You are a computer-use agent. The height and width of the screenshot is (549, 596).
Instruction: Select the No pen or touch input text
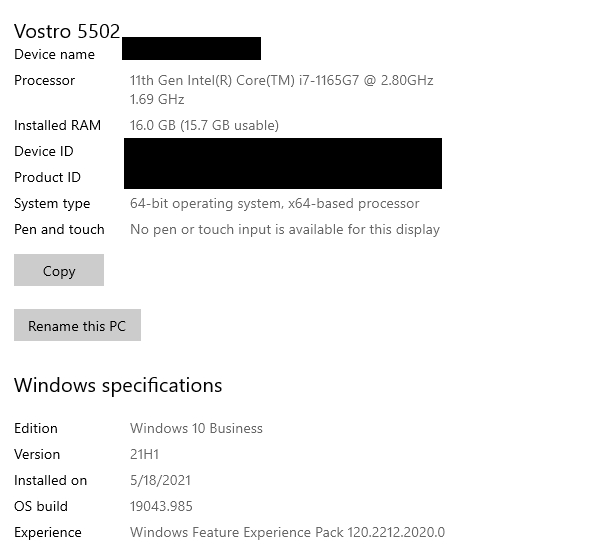pyautogui.click(x=285, y=230)
